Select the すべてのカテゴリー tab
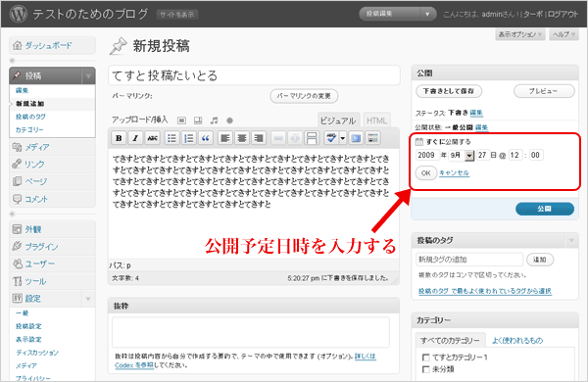The image size is (588, 382). [x=450, y=341]
